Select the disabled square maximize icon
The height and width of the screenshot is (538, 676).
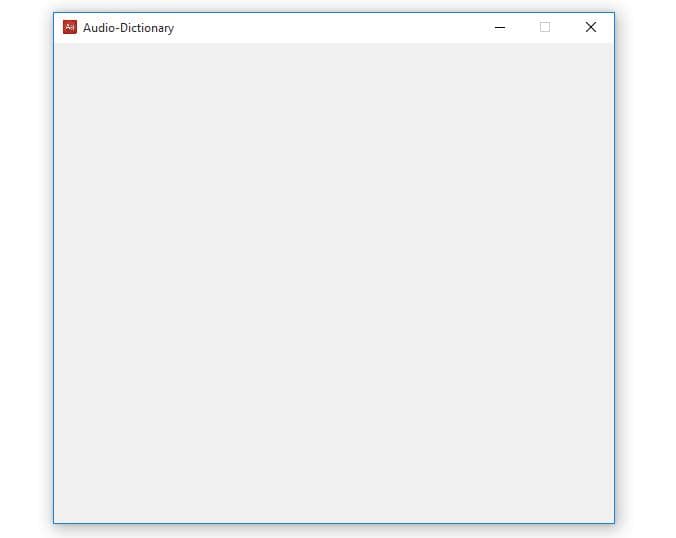click(545, 27)
